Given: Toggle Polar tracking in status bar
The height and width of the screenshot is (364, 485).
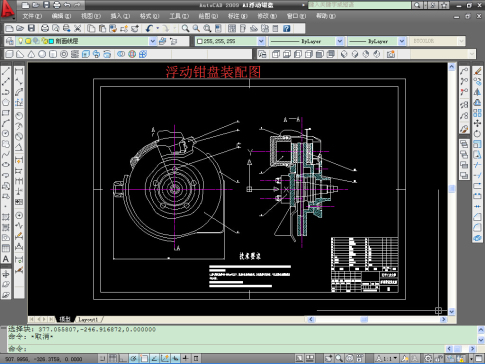Looking at the screenshot, I should pyautogui.click(x=133, y=359).
